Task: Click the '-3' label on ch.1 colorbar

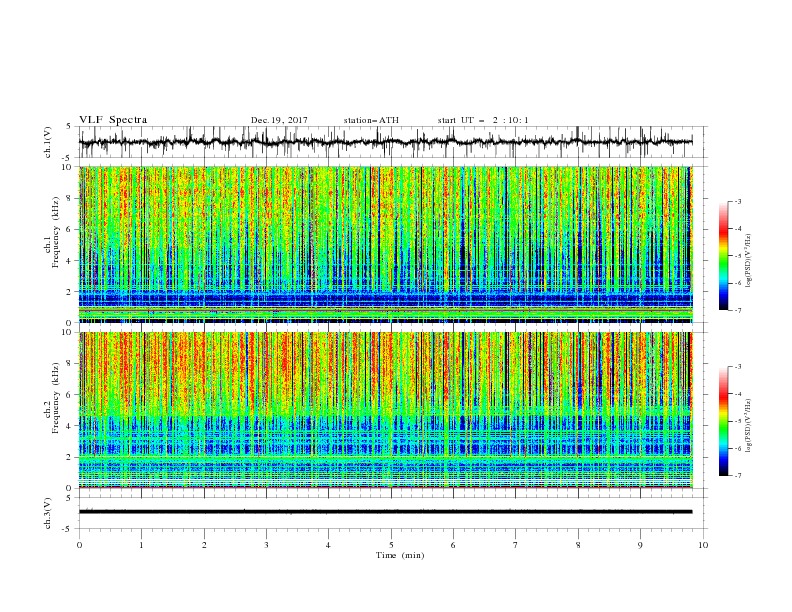Action: (x=738, y=201)
